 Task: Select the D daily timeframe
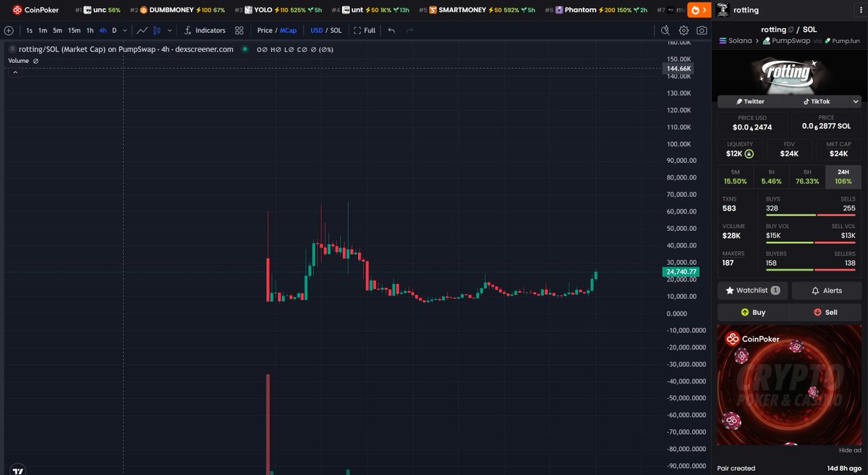tap(114, 30)
